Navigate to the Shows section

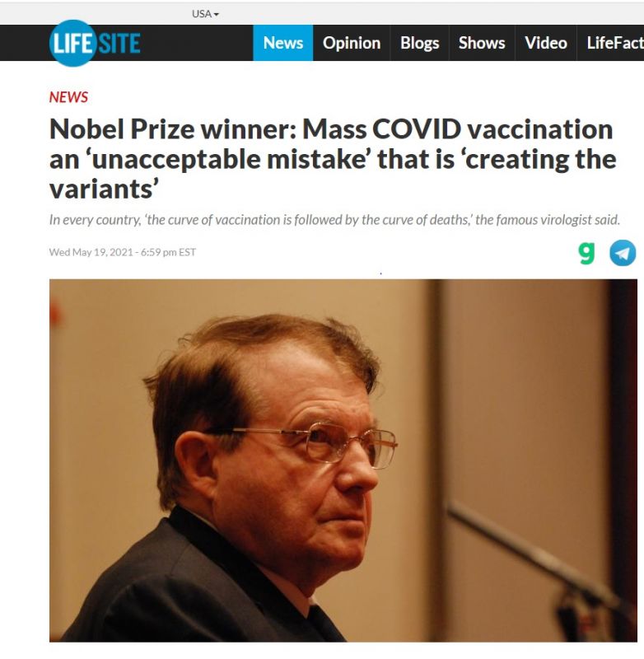pyautogui.click(x=482, y=43)
